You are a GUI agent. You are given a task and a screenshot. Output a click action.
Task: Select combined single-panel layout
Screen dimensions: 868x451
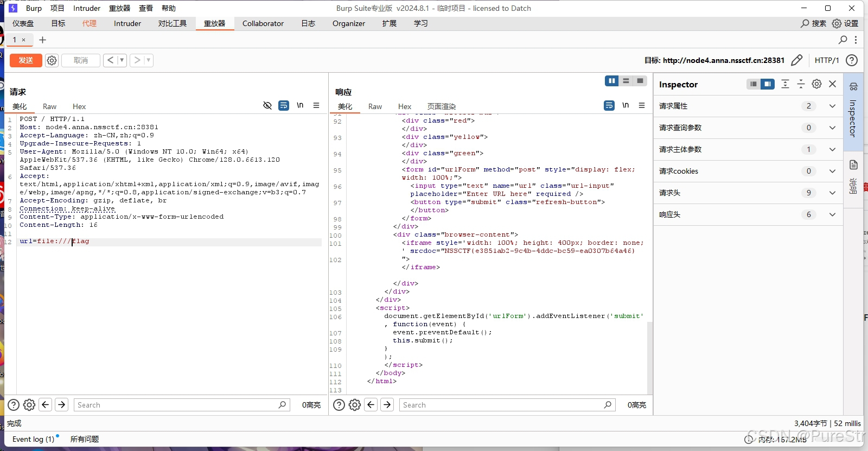(x=640, y=81)
